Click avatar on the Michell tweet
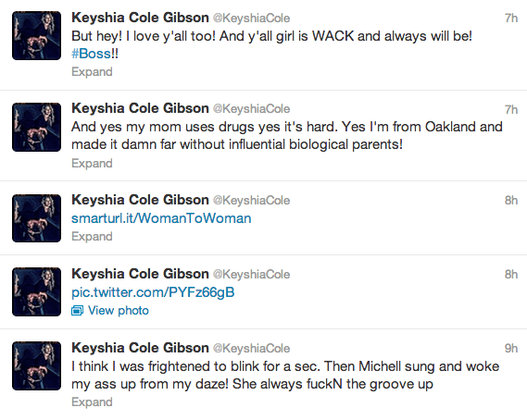This screenshot has height=420, width=527. 37,365
